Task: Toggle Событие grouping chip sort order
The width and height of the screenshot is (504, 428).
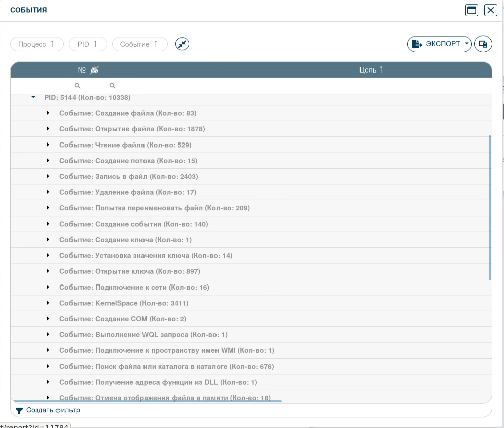Action: [139, 44]
